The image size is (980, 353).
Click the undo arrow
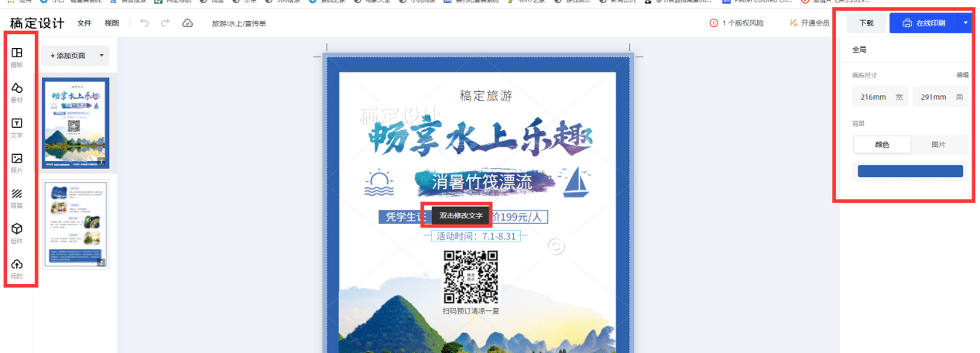144,23
